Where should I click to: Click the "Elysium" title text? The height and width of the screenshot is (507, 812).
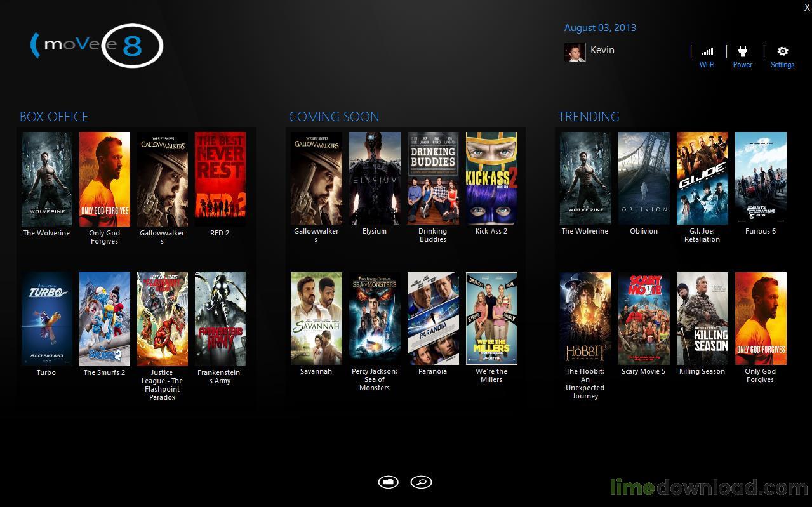375,232
